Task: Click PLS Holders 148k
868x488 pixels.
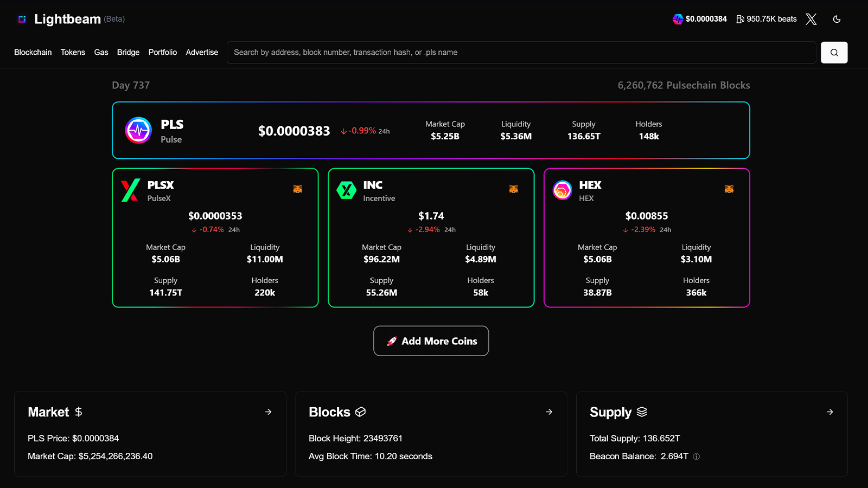Action: click(649, 137)
